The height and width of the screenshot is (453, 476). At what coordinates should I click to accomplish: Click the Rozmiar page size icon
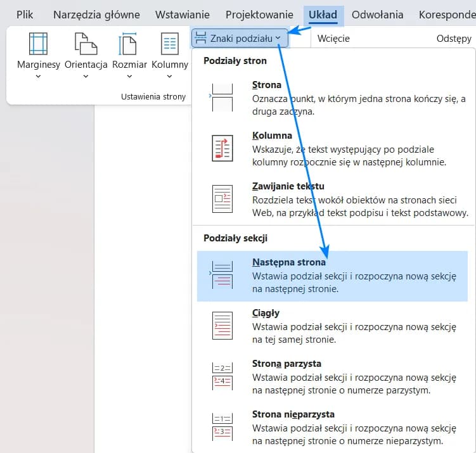[129, 44]
